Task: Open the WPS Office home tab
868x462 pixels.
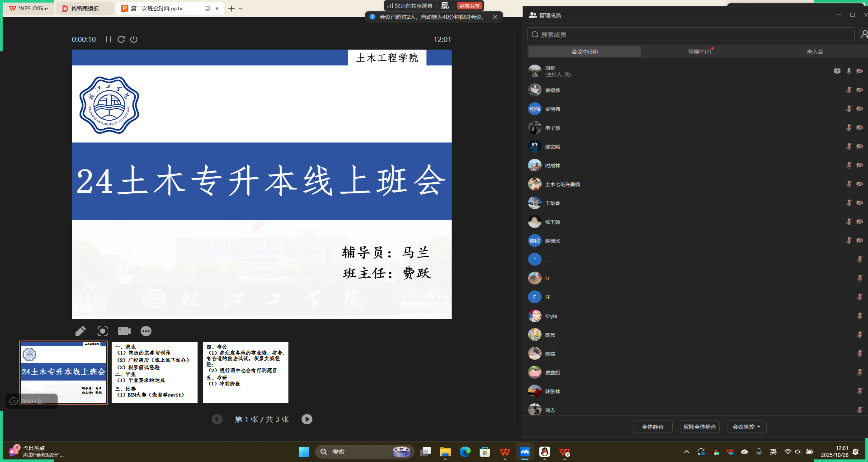Action: (x=29, y=8)
